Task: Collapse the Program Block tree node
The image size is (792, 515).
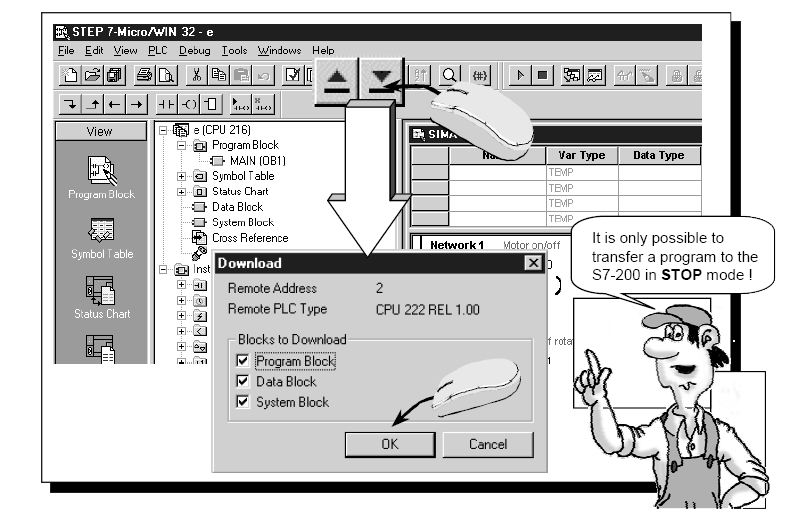Action: (x=182, y=145)
